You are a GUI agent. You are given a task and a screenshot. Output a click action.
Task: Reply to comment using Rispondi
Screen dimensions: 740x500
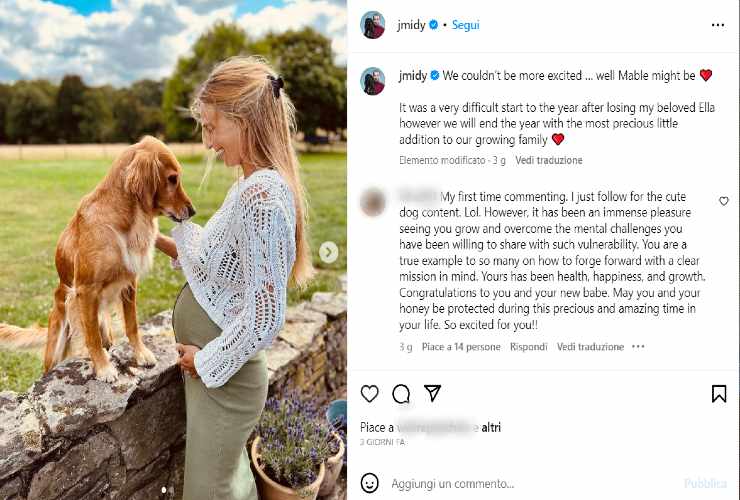click(528, 347)
